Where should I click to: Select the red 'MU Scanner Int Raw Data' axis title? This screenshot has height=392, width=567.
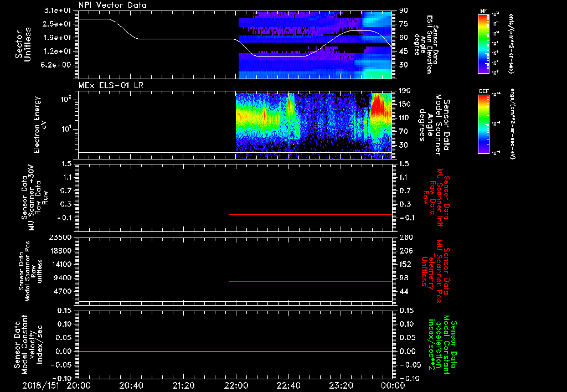click(x=436, y=198)
